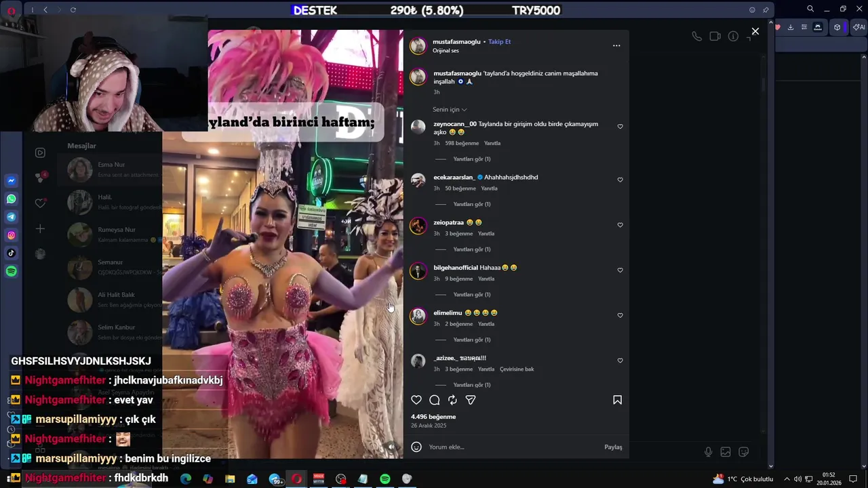868x488 pixels.
Task: Open File Explorer from taskbar
Action: coord(230,479)
